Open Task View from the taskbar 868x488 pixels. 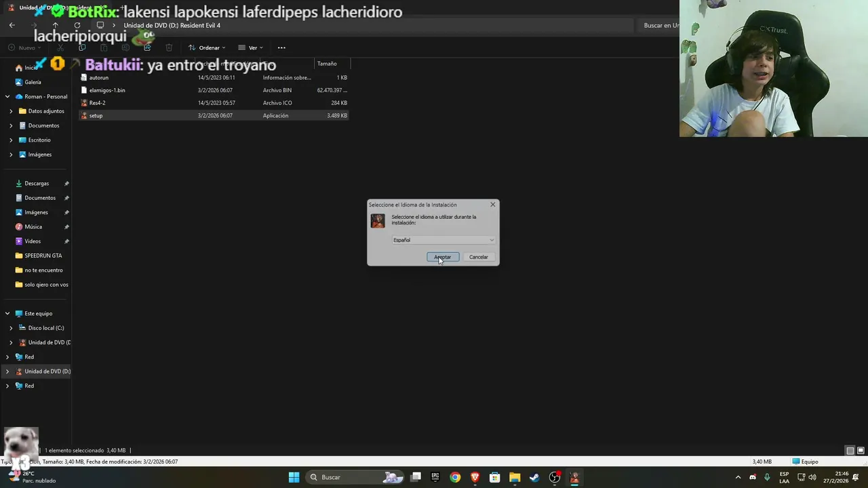[x=416, y=477]
